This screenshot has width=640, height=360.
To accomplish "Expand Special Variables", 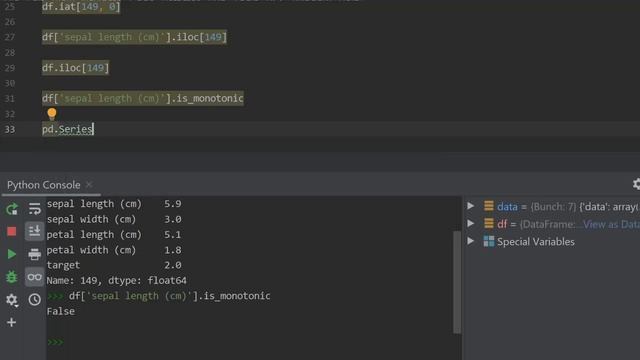I will pyautogui.click(x=471, y=241).
